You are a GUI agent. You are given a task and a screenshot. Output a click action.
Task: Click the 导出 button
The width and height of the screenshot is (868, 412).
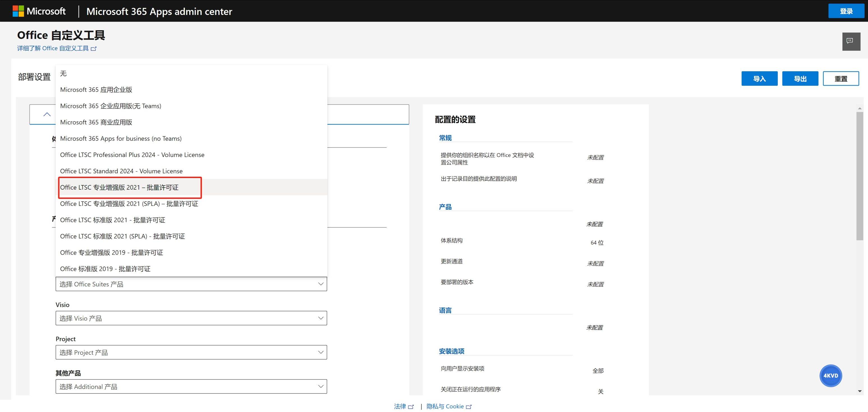click(x=800, y=79)
